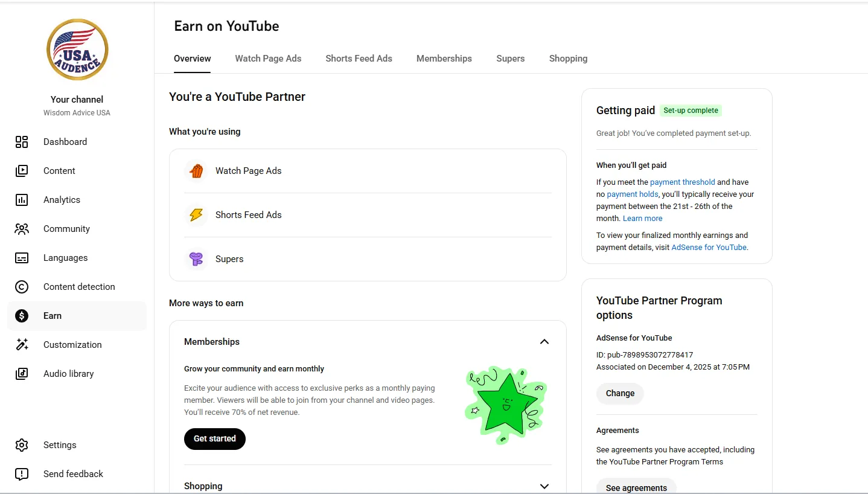Click the Customization magic wand icon
868x494 pixels.
pyautogui.click(x=22, y=345)
